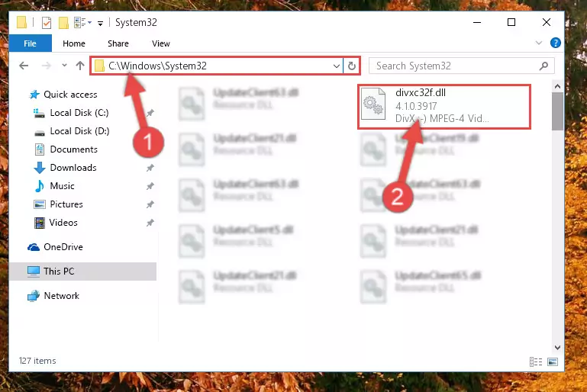Switch to the View ribbon tab

click(160, 43)
